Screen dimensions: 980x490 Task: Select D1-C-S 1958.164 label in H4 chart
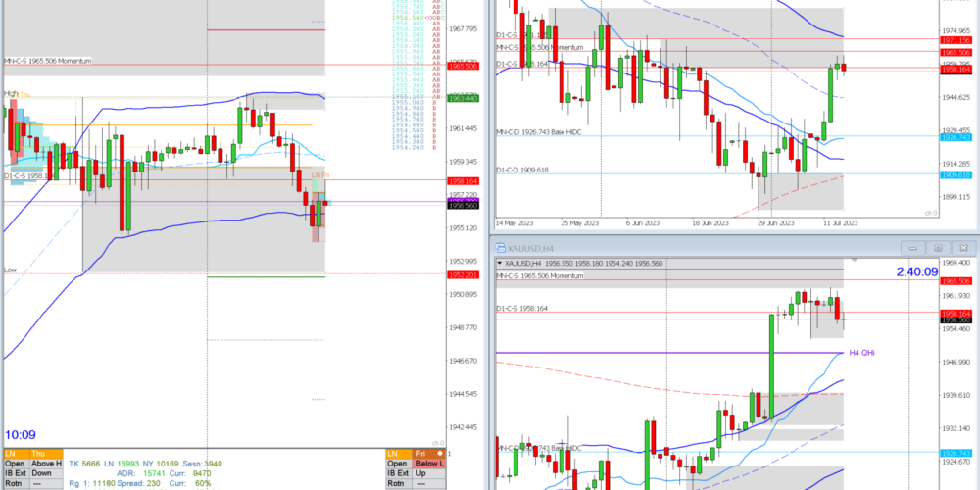click(x=522, y=308)
